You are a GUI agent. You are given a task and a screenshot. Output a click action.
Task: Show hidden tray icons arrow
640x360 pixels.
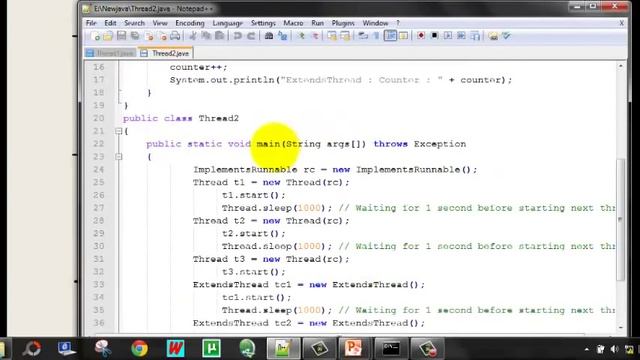pos(587,349)
